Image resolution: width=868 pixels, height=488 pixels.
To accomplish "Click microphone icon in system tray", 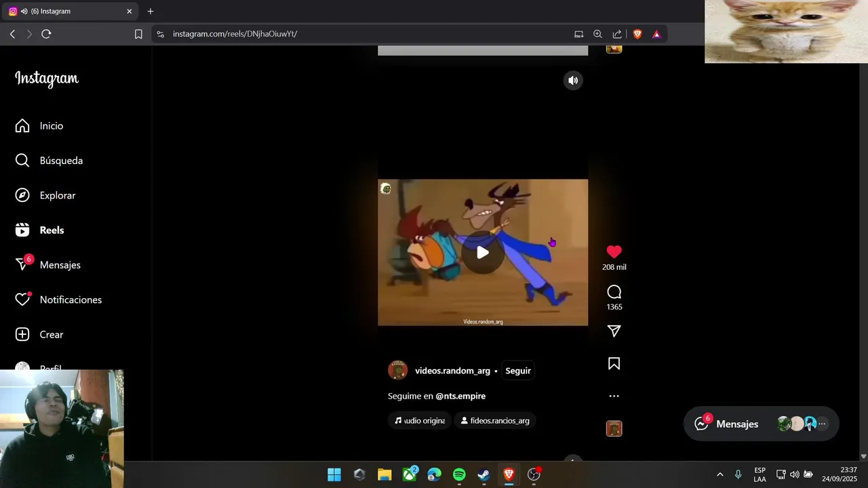I will (x=738, y=474).
